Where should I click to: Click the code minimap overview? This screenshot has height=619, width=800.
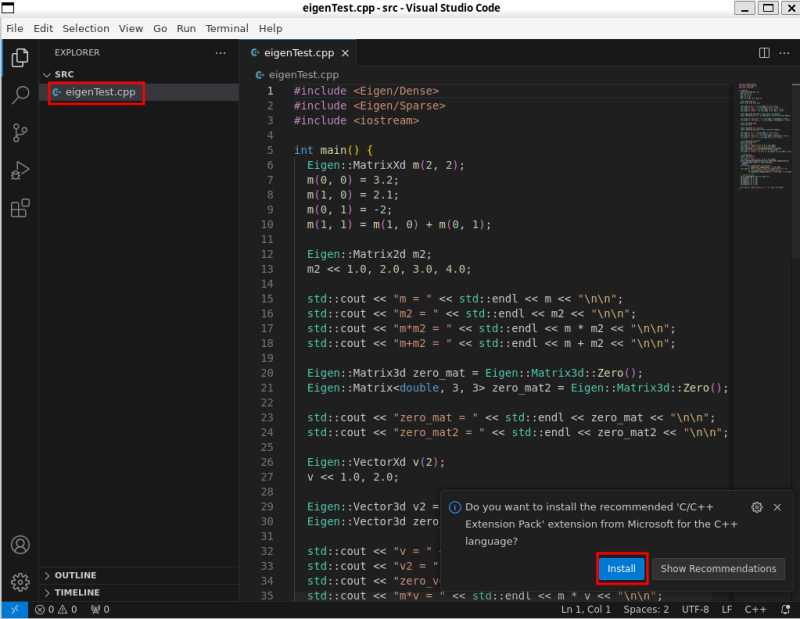click(765, 136)
